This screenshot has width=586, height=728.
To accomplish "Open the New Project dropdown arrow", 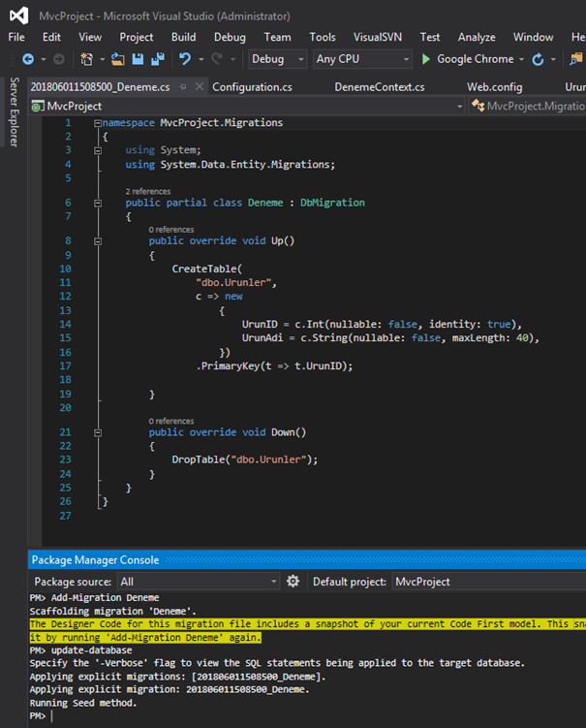I will pos(102,59).
